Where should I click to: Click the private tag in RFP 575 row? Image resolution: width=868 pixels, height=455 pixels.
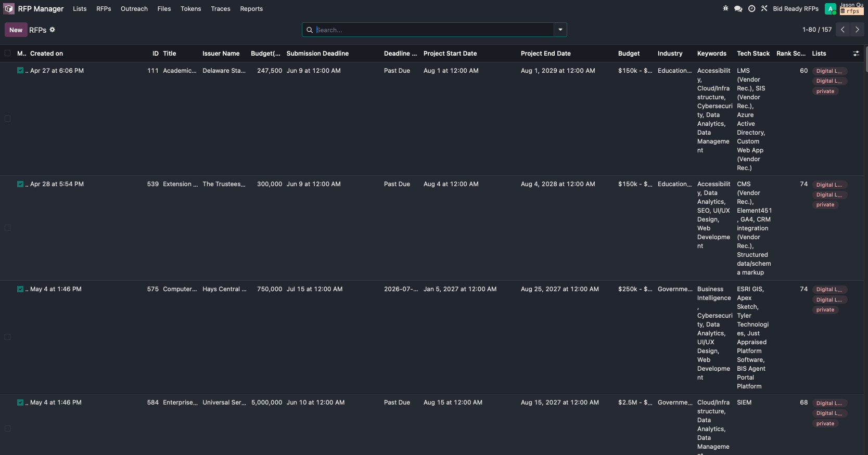(x=825, y=310)
